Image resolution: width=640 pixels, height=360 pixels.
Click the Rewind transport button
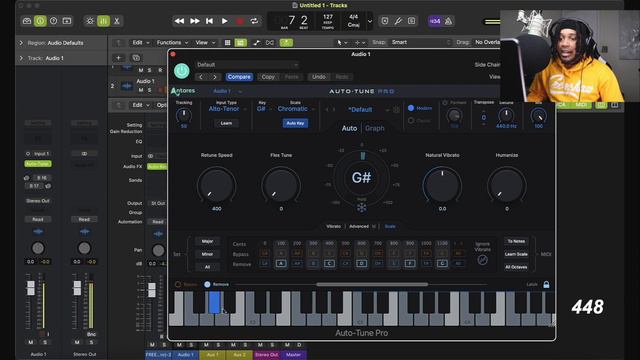pyautogui.click(x=179, y=21)
